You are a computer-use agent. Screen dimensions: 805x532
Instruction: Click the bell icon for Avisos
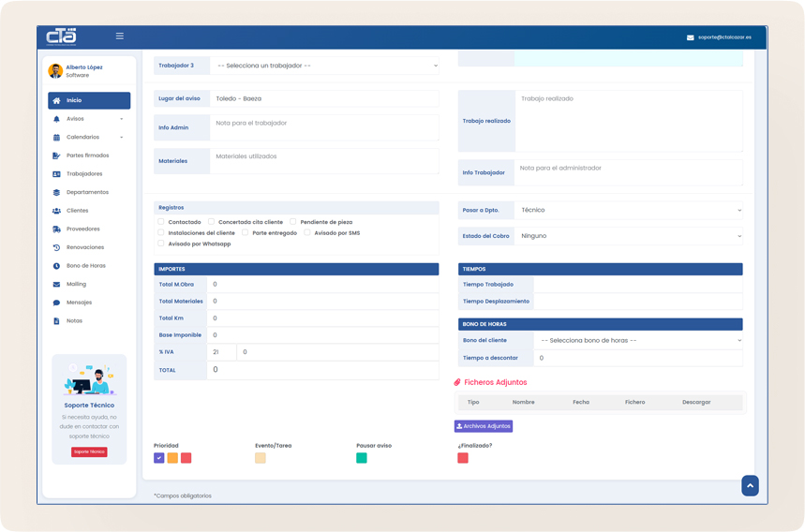coord(56,119)
